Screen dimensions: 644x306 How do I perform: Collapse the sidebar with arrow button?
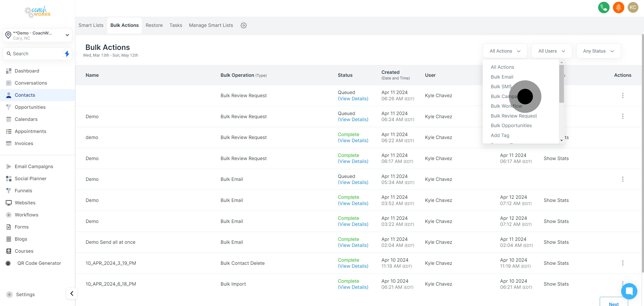(x=72, y=293)
